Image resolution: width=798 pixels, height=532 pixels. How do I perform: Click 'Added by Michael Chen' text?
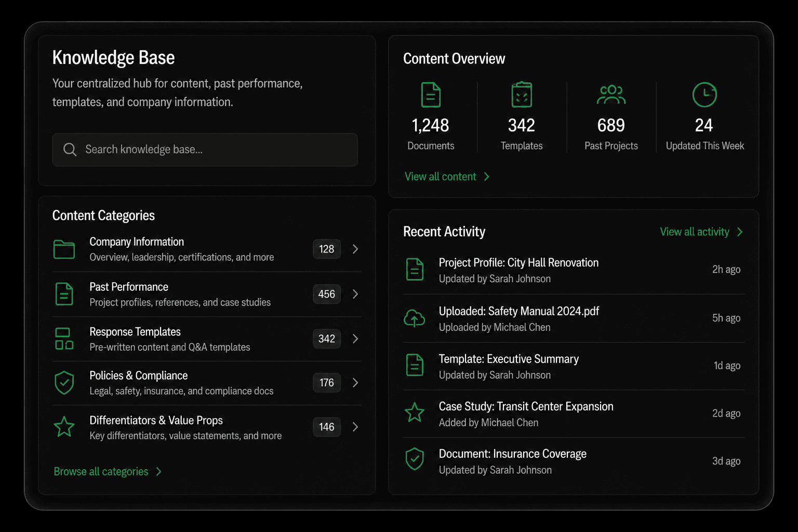488,423
